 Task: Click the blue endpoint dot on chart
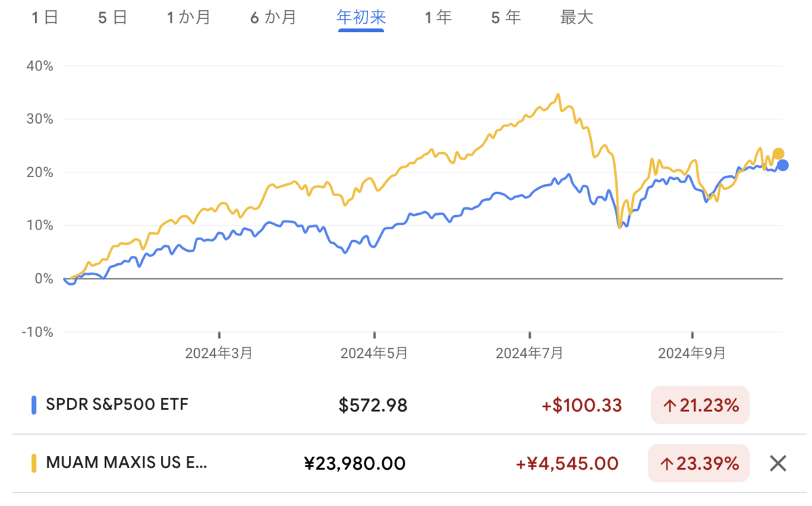pyautogui.click(x=783, y=165)
